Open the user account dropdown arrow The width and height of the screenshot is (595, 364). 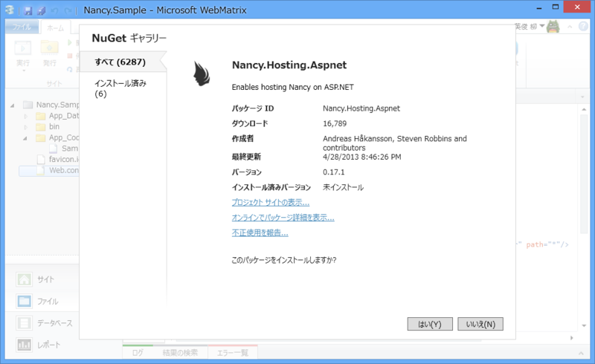[x=542, y=26]
